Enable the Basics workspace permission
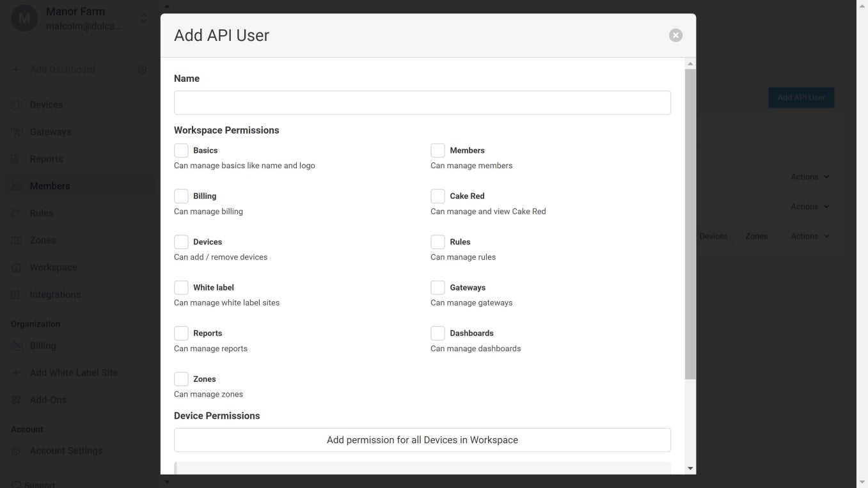The width and height of the screenshot is (868, 488). click(181, 150)
